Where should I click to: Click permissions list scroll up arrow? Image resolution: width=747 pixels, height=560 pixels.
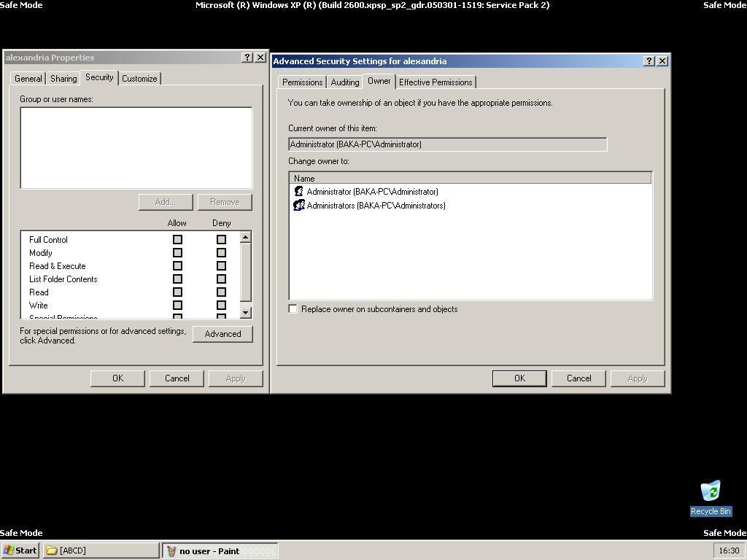245,237
